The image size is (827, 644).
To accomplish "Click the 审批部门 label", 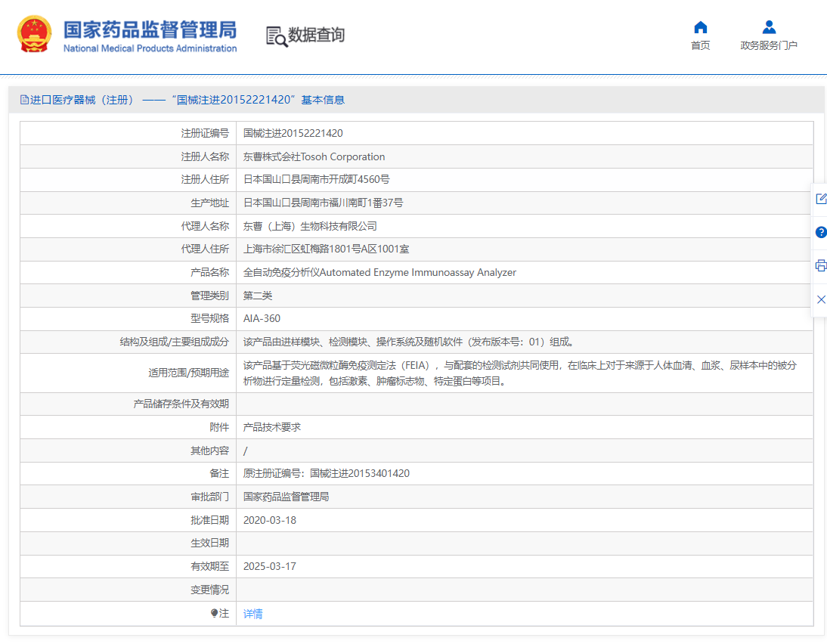I will click(x=210, y=497).
